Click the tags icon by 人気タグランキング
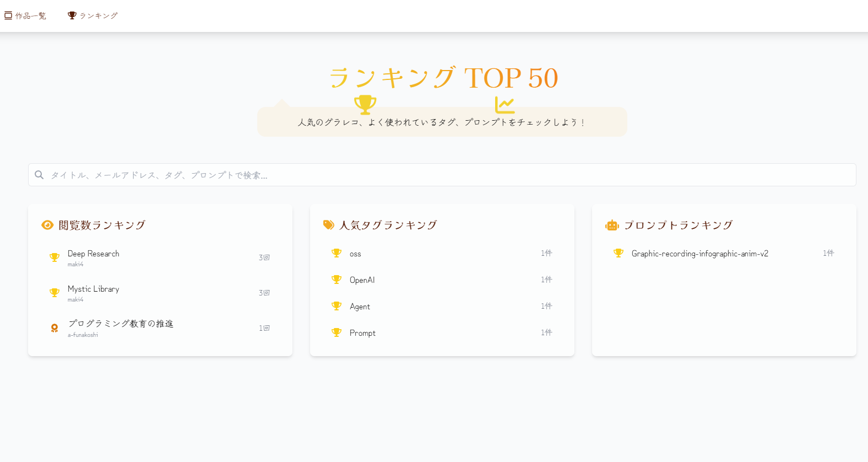This screenshot has width=868, height=462. point(329,225)
